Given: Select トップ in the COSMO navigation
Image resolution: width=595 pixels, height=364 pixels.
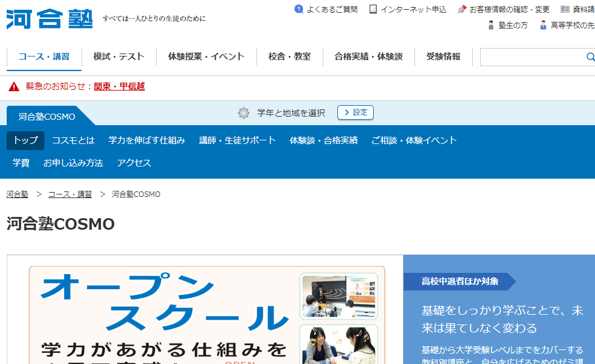Looking at the screenshot, I should pos(26,140).
